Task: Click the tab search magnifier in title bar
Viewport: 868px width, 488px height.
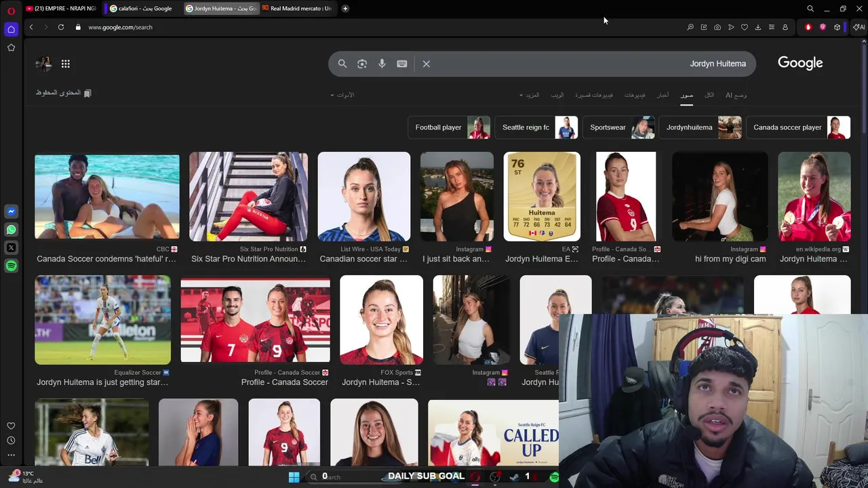Action: coord(810,9)
